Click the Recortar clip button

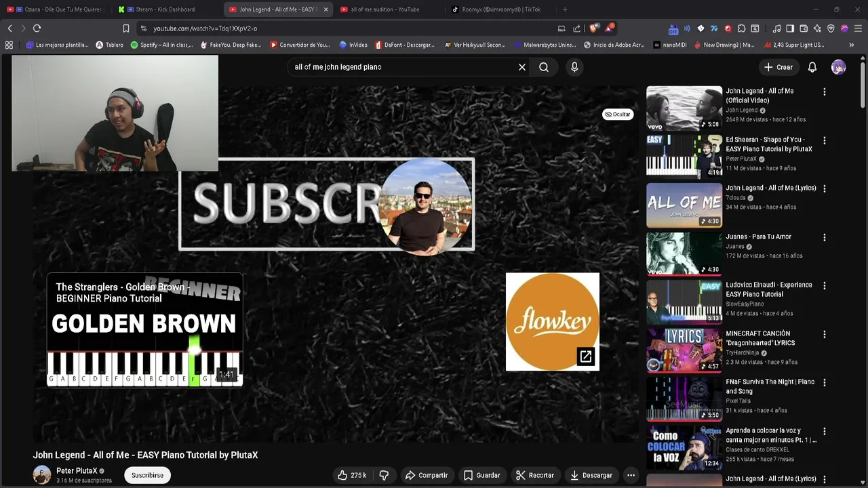pos(534,475)
